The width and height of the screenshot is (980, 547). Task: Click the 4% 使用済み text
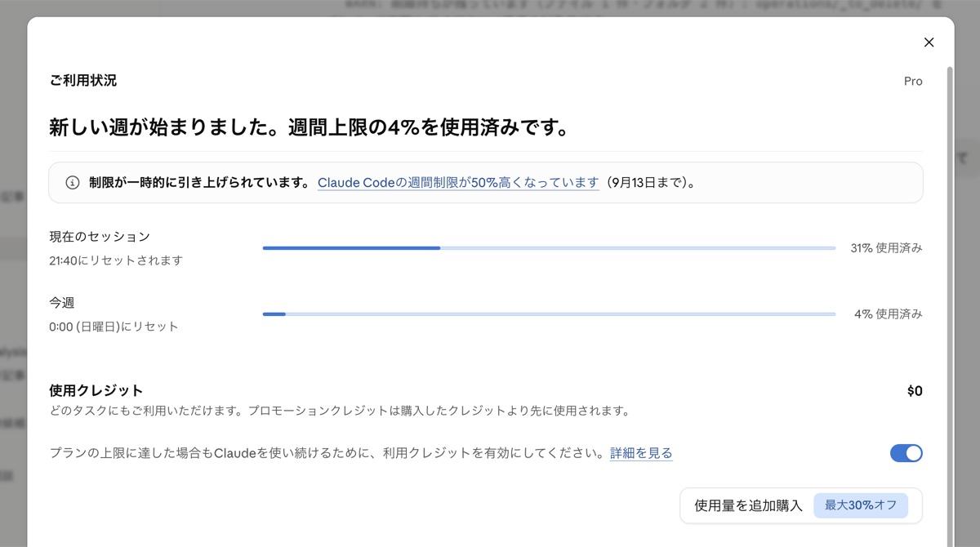click(889, 314)
